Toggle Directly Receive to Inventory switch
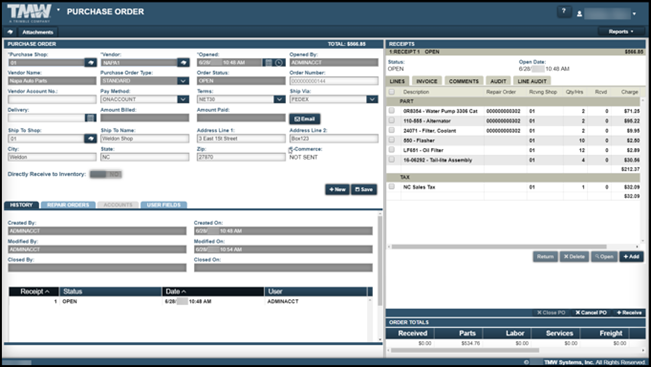Image resolution: width=651 pixels, height=367 pixels. (106, 174)
